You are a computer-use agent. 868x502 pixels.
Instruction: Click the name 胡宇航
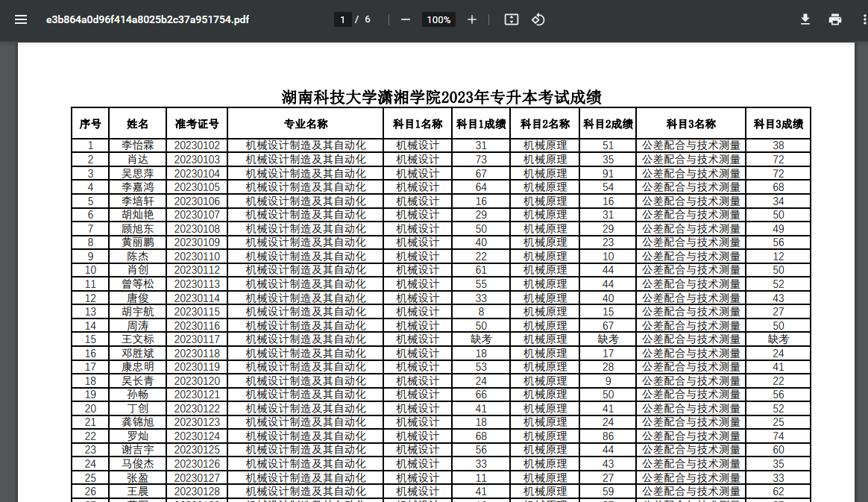coord(138,312)
